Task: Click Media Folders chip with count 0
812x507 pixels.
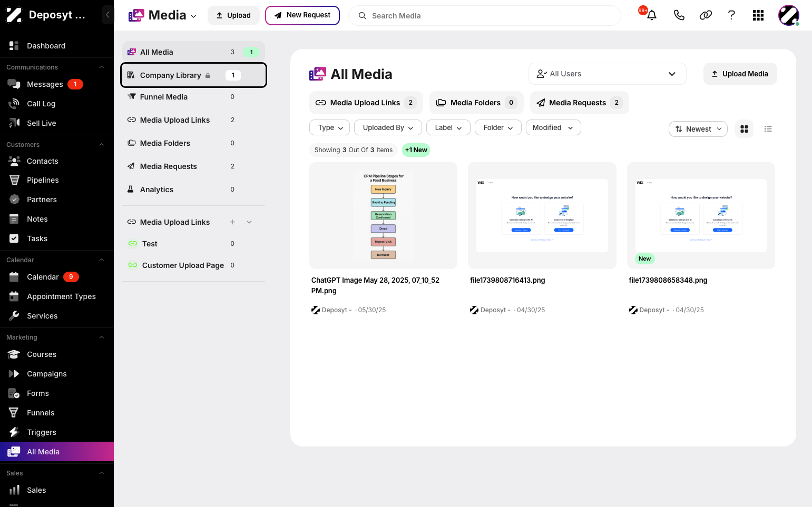Action: (x=476, y=103)
